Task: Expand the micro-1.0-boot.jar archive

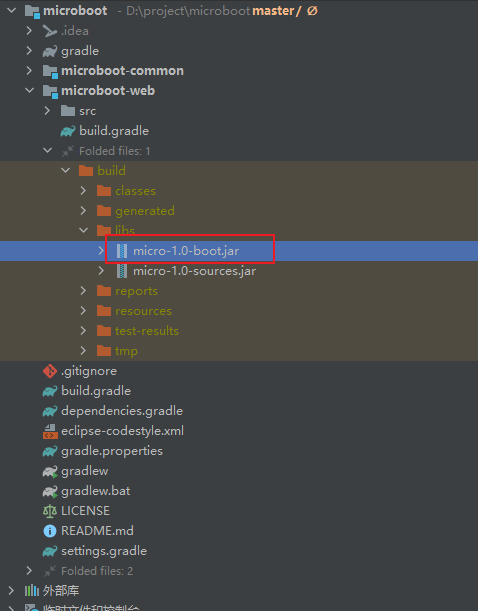Action: coord(101,251)
